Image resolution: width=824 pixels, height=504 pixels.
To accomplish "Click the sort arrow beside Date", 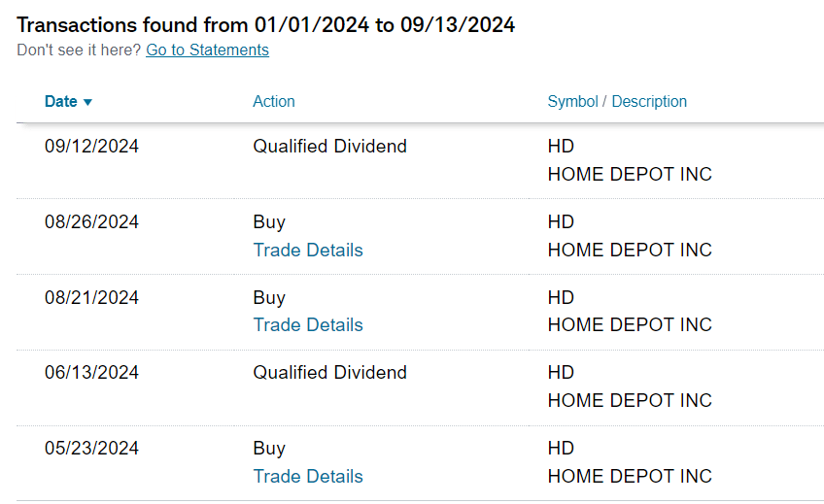I will (87, 102).
